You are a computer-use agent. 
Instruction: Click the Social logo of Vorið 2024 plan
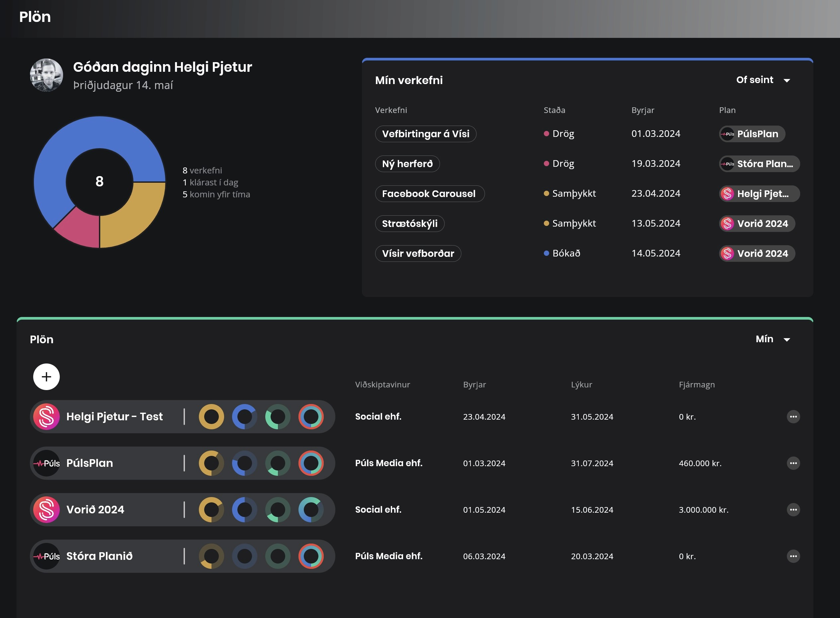click(46, 509)
